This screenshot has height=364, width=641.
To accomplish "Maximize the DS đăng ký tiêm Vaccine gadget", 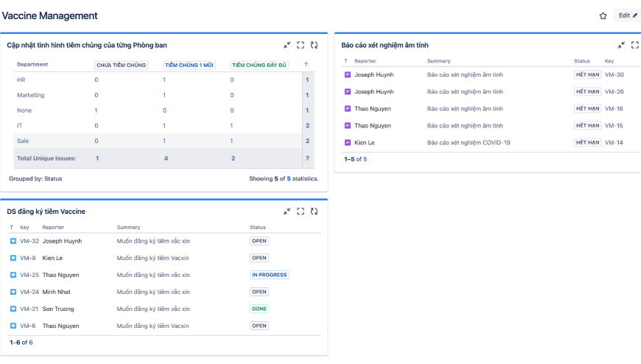I will point(301,211).
